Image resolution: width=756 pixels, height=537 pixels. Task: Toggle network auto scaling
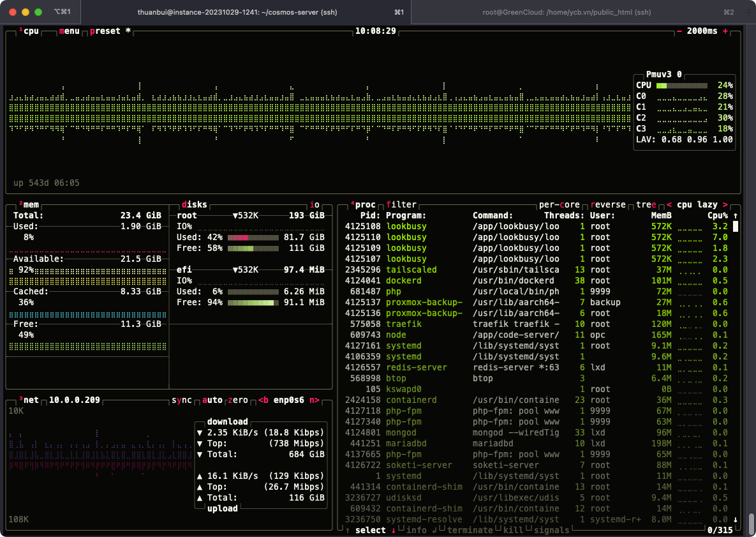212,400
